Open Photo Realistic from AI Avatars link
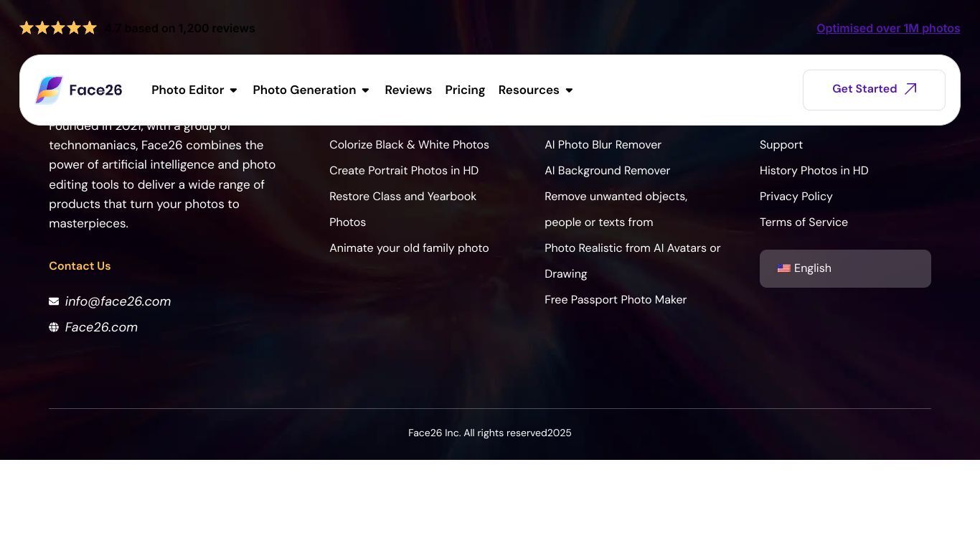The height and width of the screenshot is (551, 980). pos(632,260)
